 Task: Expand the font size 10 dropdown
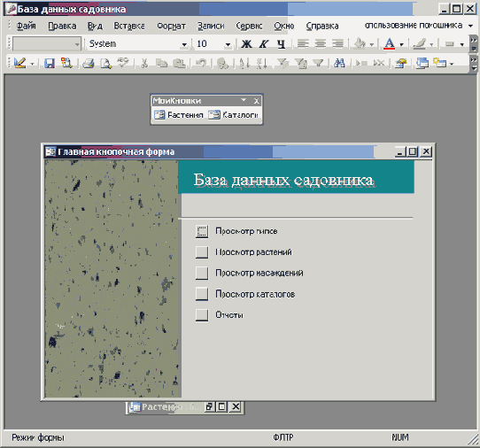tap(228, 44)
